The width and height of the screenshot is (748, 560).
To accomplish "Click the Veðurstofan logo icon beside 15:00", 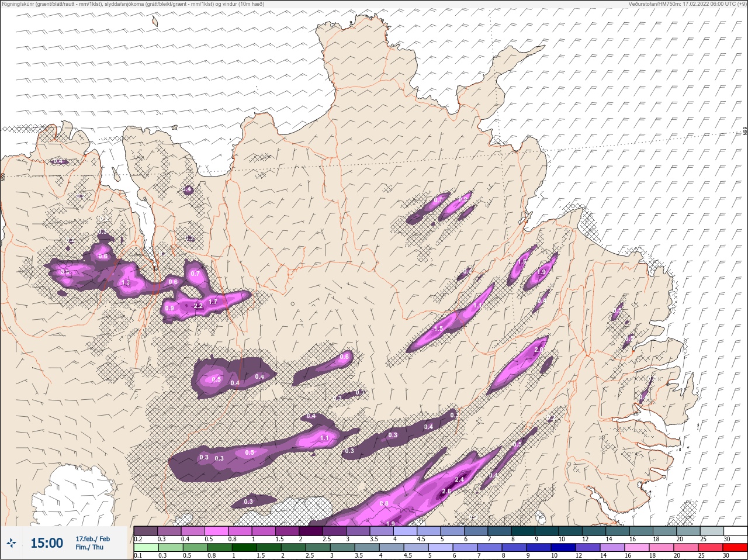I will click(x=12, y=543).
